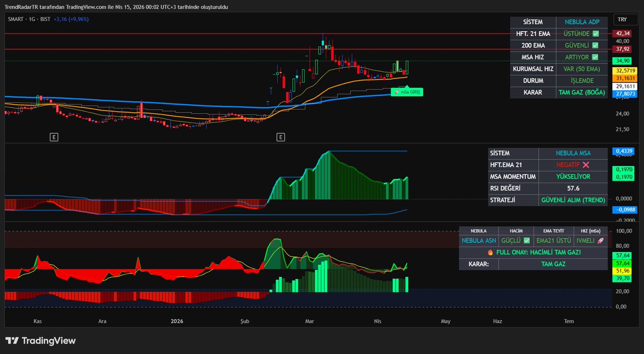The height and width of the screenshot is (354, 644).
Task: Click the 34,90 green price label
Action: tap(622, 61)
